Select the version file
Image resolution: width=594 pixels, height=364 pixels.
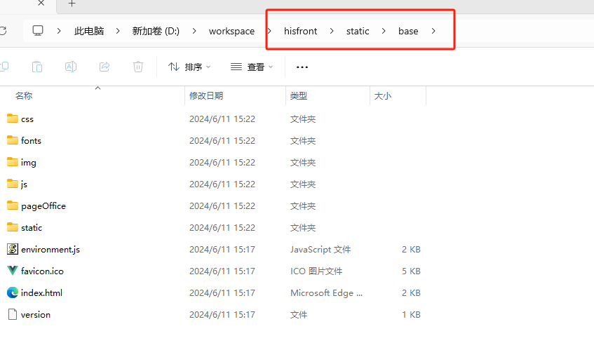coord(35,314)
